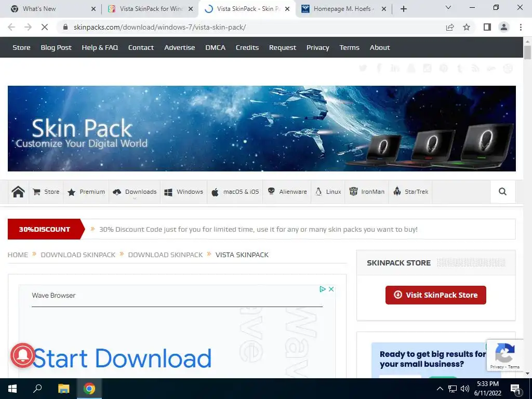The width and height of the screenshot is (532, 399).
Task: Click the faint Twitter social icon
Action: pos(363,68)
